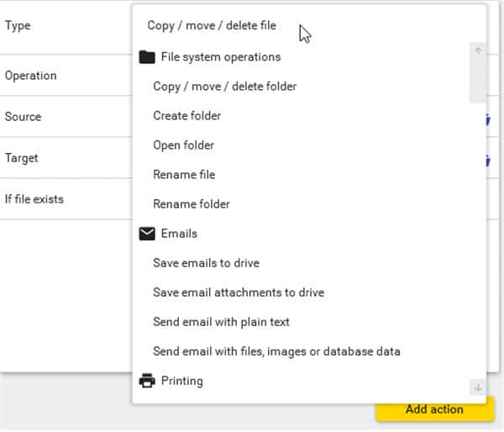Click the Printing printer icon

click(147, 381)
